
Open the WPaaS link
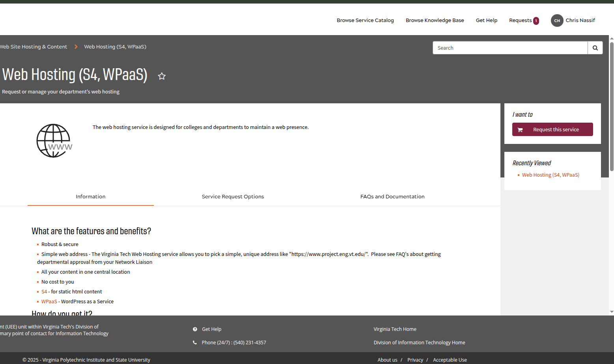pos(49,302)
